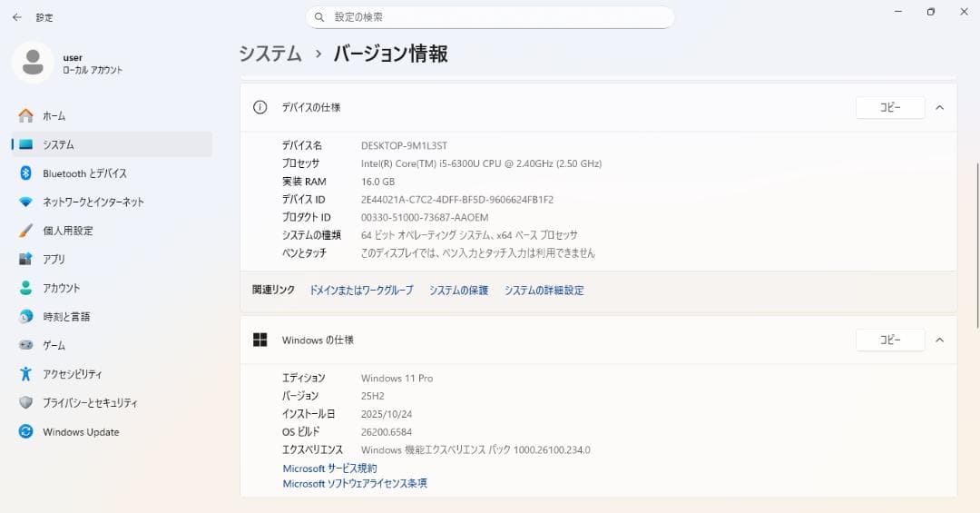Click the user ローカル アカウント profile
The height and width of the screenshot is (513, 980).
[x=67, y=64]
